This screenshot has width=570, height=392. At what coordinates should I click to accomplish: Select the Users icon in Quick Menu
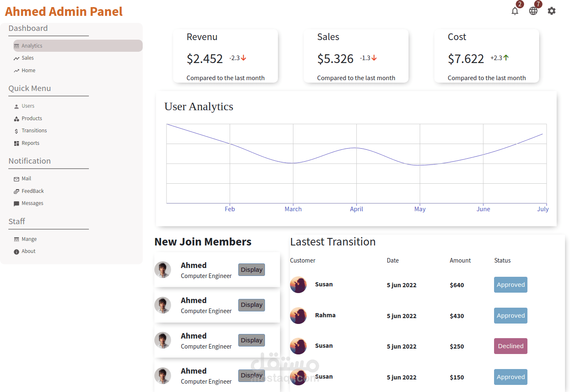pos(16,106)
